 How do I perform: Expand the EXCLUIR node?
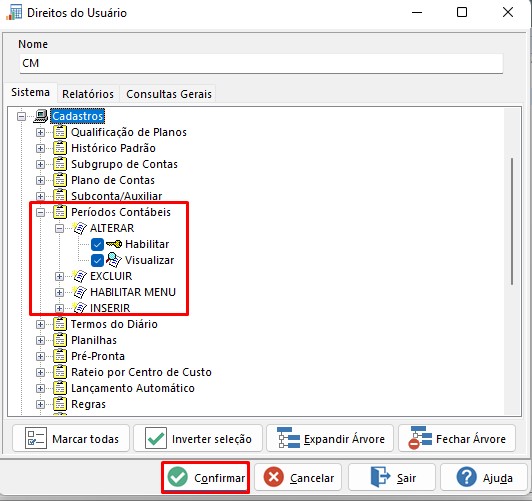click(x=59, y=276)
